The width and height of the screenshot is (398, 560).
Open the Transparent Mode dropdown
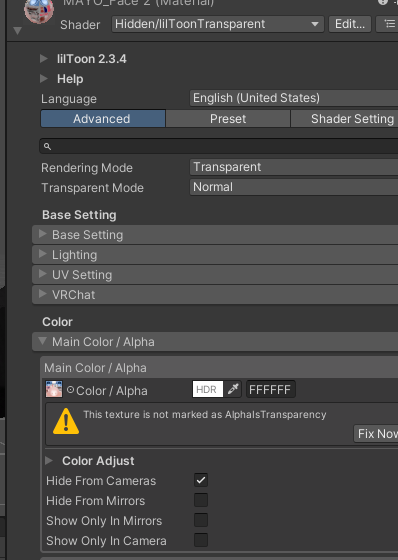pyautogui.click(x=294, y=187)
